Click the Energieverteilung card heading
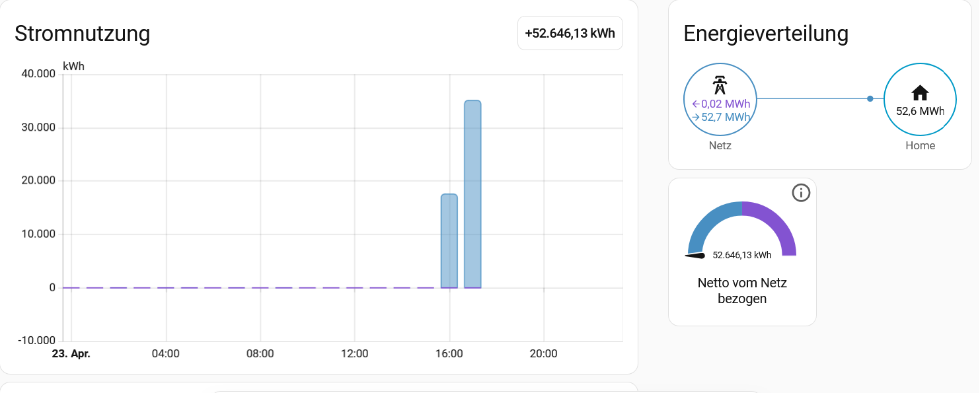 click(766, 33)
